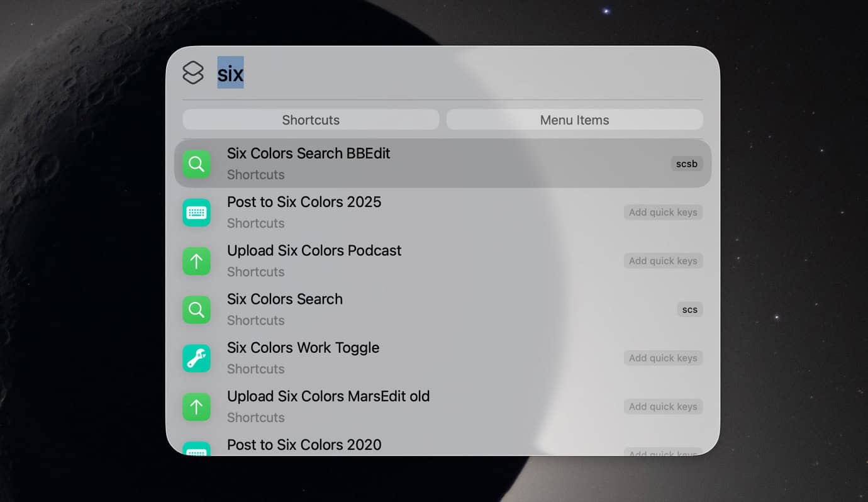Open the Post to Six Colors 2020 result
This screenshot has height=502, width=868.
tap(304, 445)
